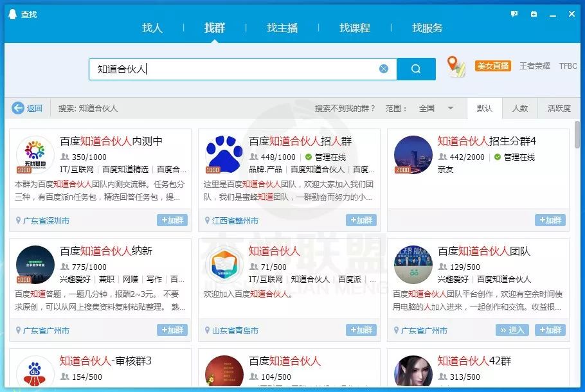Click 美女直播 hot tag
This screenshot has width=585, height=392.
(x=493, y=66)
